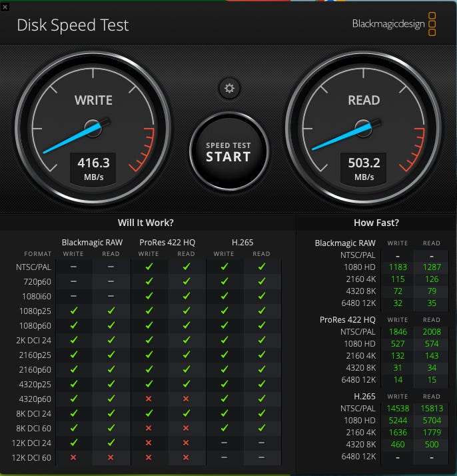Click the How Fast? panel header

pos(377,223)
